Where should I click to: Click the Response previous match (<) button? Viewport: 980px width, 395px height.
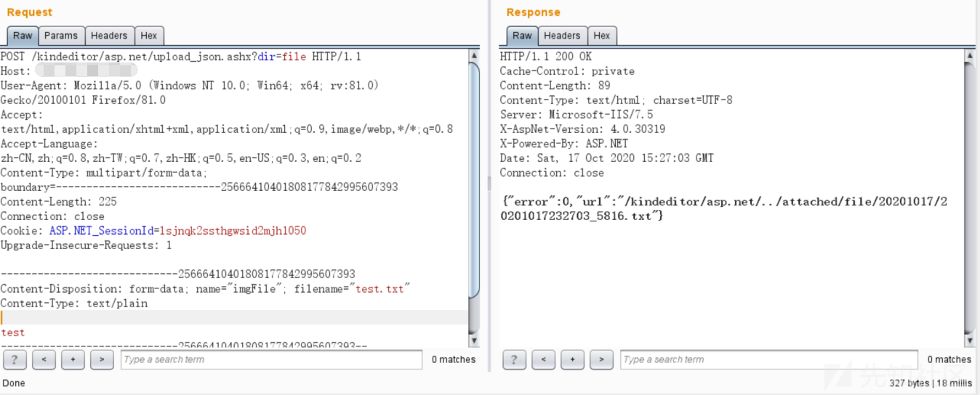click(543, 359)
